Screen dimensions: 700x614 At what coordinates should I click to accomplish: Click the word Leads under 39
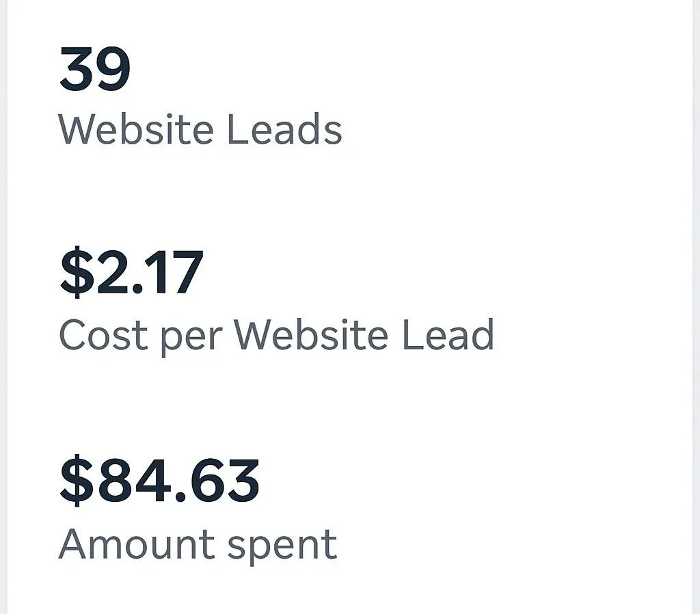pos(284,129)
